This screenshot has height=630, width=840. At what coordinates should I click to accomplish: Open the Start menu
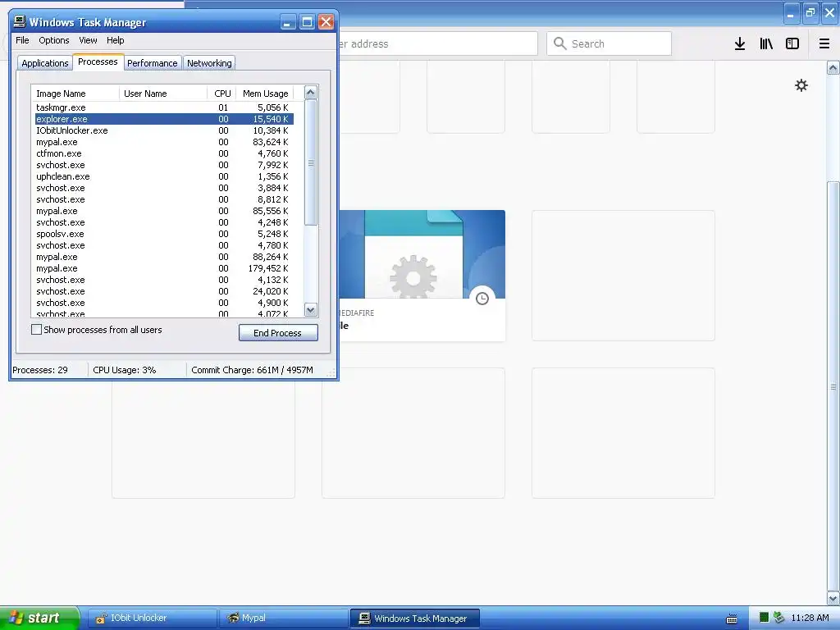point(39,619)
